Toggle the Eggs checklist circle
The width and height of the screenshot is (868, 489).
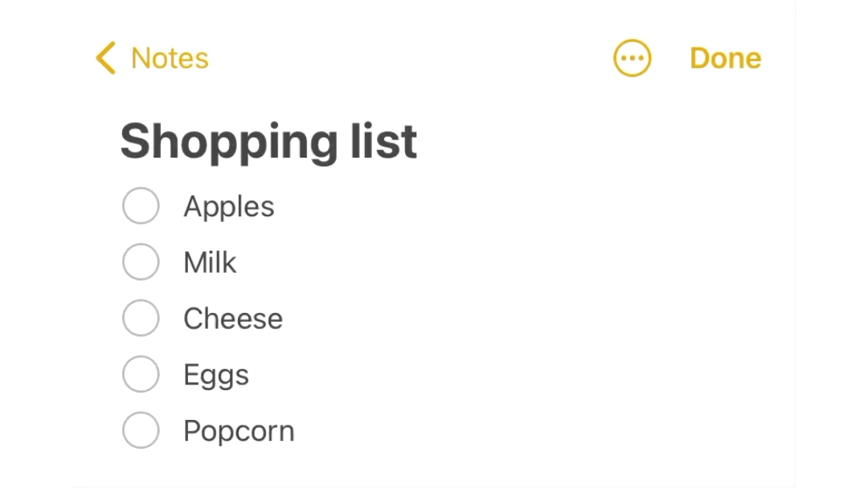pos(141,375)
